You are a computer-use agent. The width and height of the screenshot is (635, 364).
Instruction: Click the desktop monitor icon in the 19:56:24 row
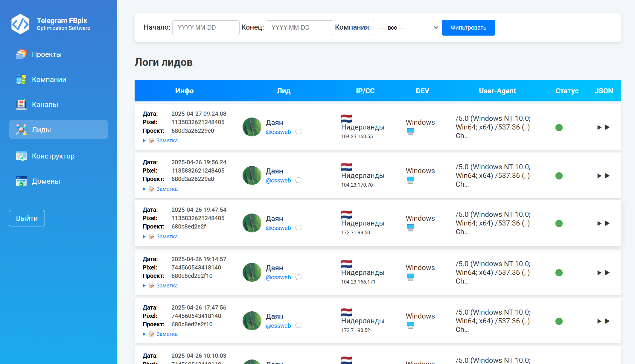(411, 180)
